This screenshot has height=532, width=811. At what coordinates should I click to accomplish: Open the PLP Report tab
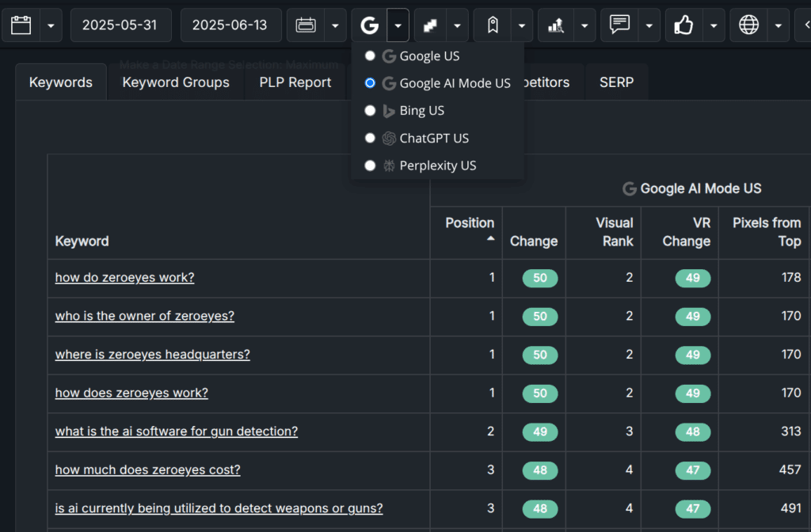tap(295, 82)
